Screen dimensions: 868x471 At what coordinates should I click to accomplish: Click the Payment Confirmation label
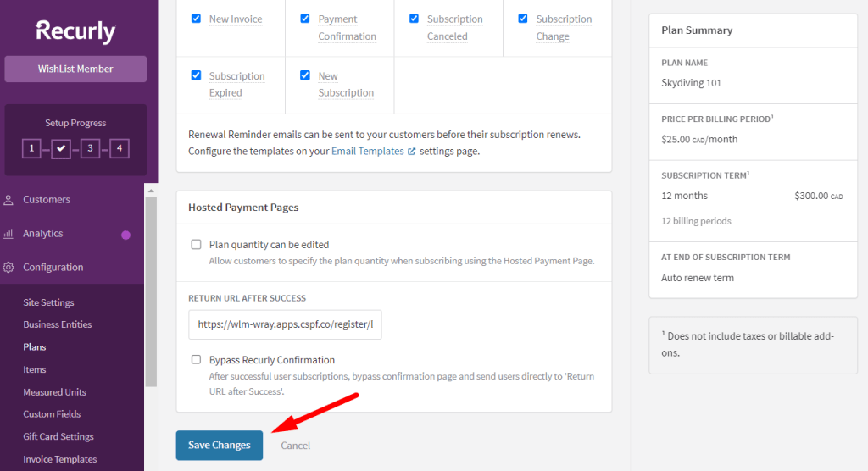(347, 28)
